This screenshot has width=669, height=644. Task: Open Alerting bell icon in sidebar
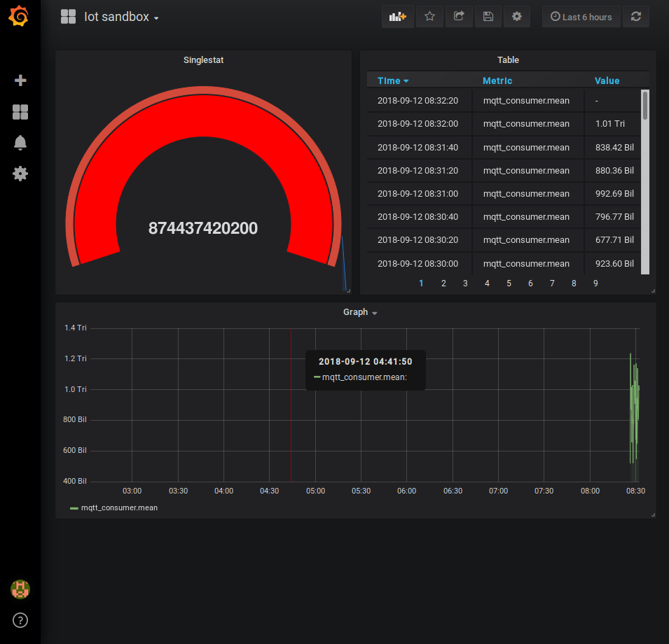pos(20,143)
